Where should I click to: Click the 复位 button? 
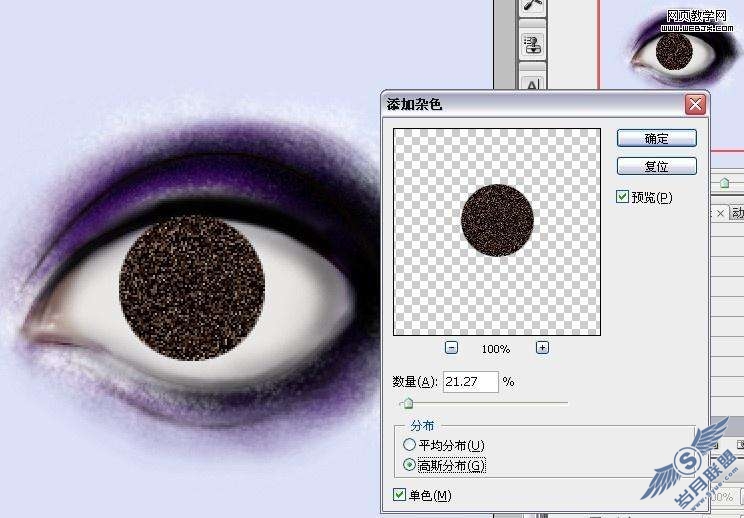657,166
